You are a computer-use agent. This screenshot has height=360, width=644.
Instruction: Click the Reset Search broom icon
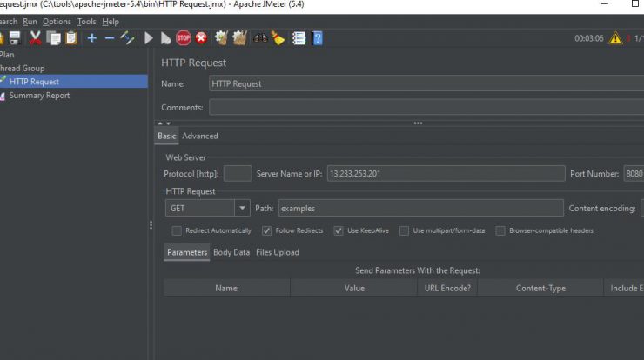(x=278, y=38)
